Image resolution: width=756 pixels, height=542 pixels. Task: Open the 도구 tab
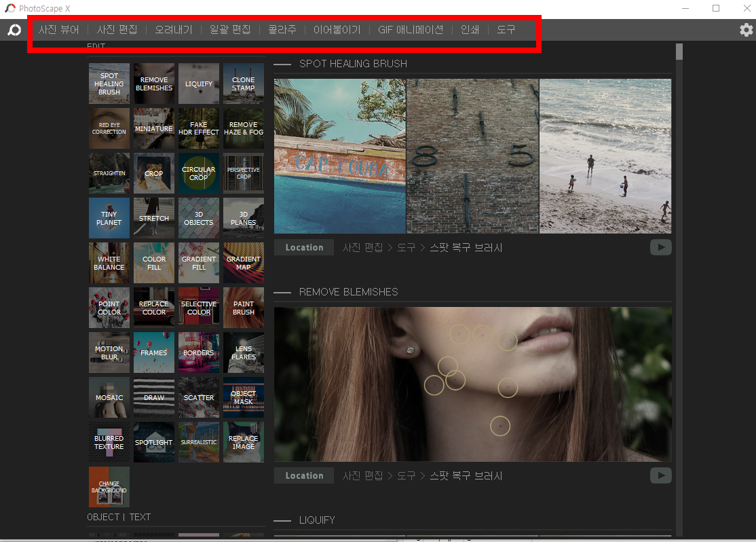(506, 30)
